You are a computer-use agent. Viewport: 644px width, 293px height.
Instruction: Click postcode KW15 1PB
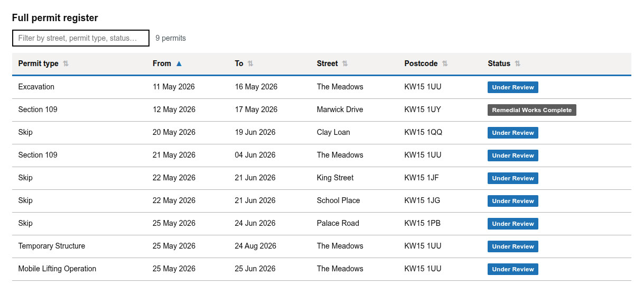tap(422, 223)
